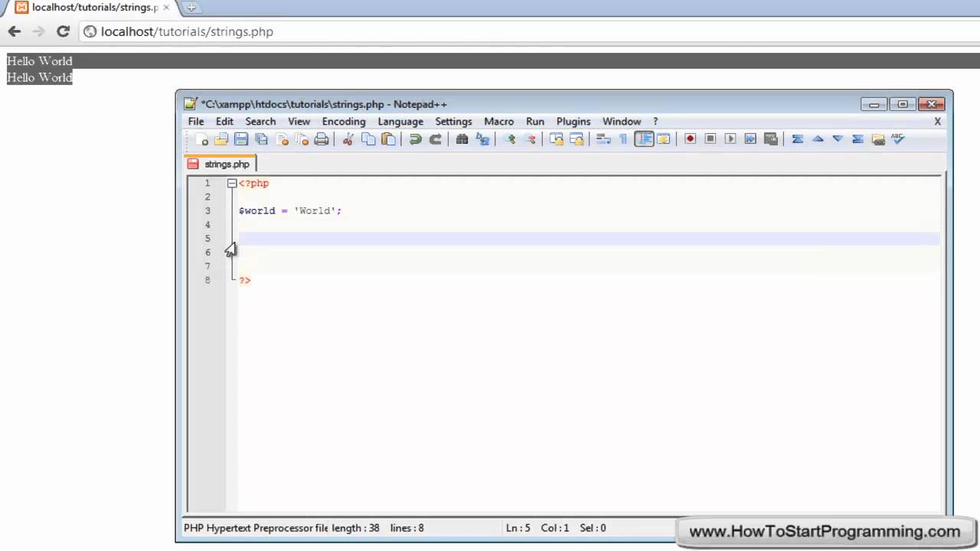The height and width of the screenshot is (551, 980).
Task: Undo the last edit with green arrow
Action: click(x=415, y=139)
